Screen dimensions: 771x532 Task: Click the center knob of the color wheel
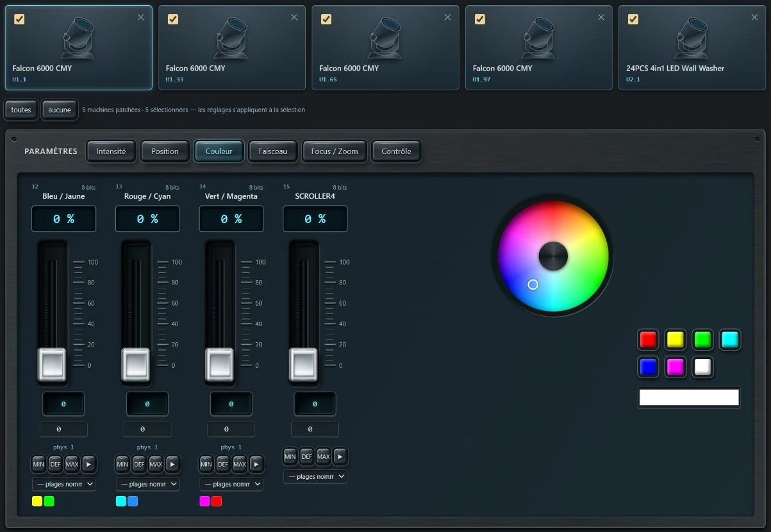(553, 256)
